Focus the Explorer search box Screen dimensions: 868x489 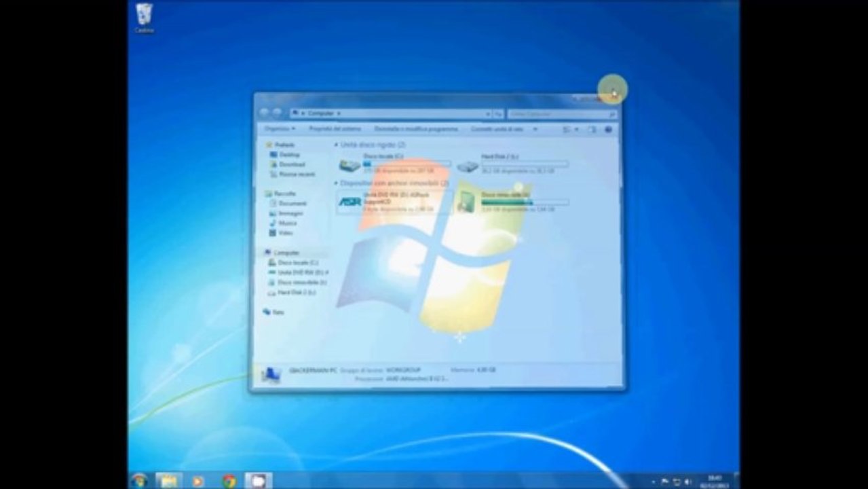coord(562,114)
